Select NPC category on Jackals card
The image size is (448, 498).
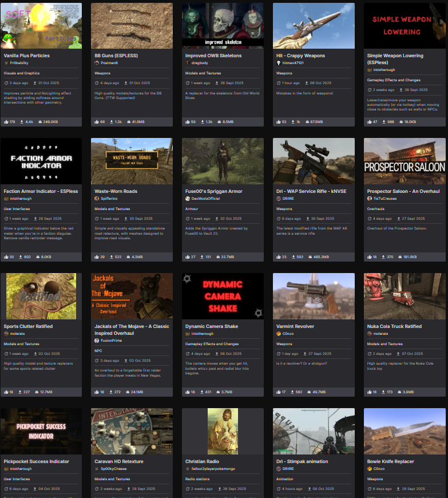(98, 351)
